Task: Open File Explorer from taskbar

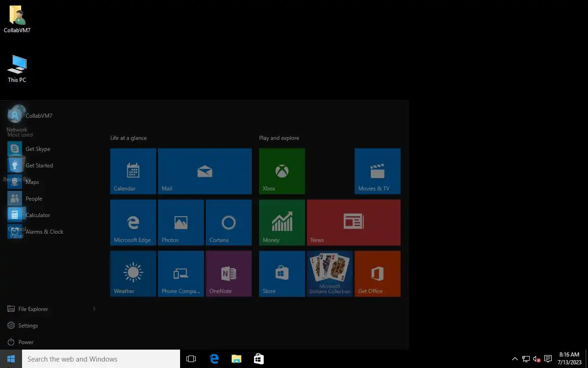Action: tap(236, 359)
